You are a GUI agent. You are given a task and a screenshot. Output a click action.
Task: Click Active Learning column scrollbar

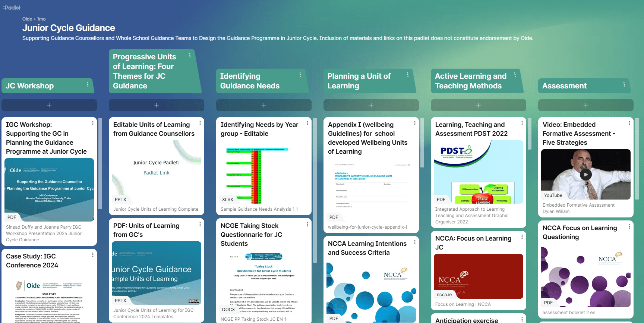(530, 134)
